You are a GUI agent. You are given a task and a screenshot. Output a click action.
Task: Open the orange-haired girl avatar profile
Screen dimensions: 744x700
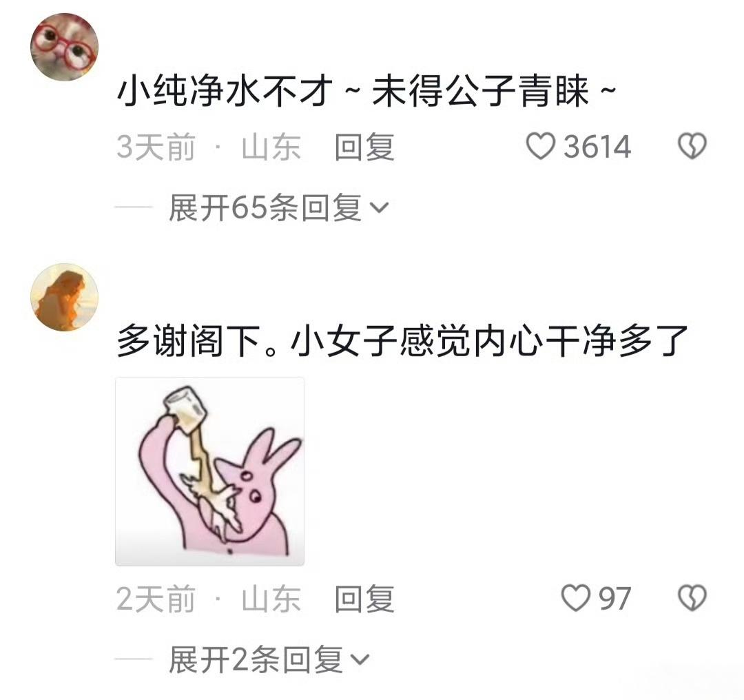pyautogui.click(x=65, y=297)
